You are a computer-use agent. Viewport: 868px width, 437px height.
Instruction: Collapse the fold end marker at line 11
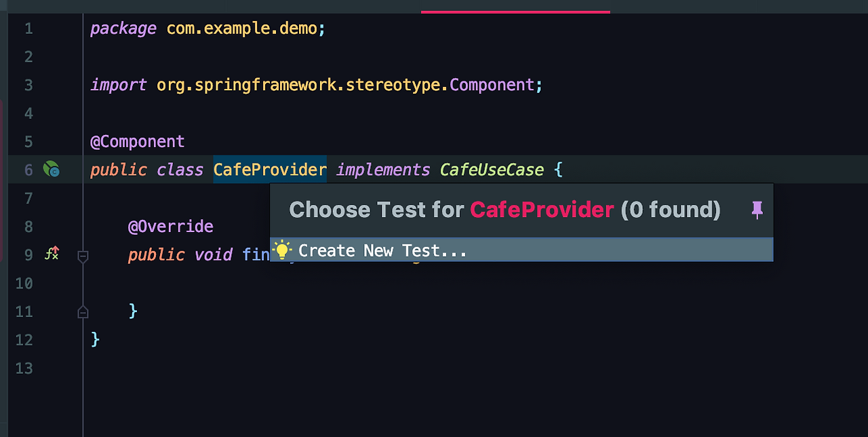[x=83, y=312]
